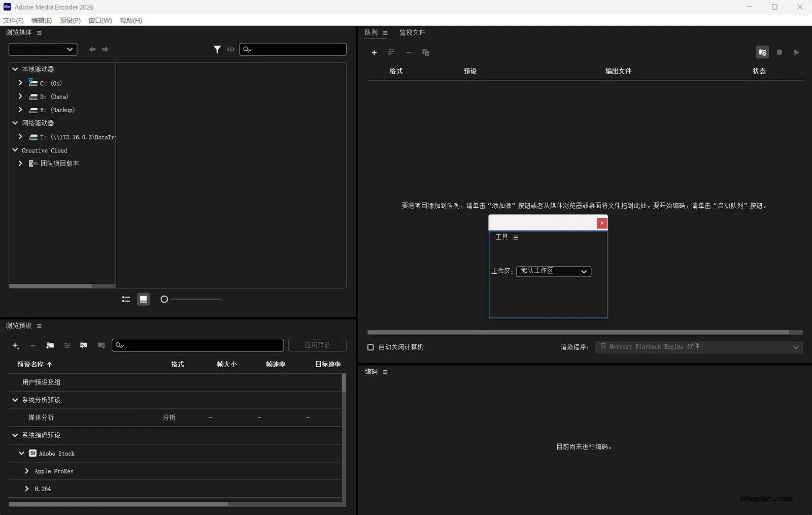812x515 pixels.
Task: Start the queue with play button
Action: [797, 52]
